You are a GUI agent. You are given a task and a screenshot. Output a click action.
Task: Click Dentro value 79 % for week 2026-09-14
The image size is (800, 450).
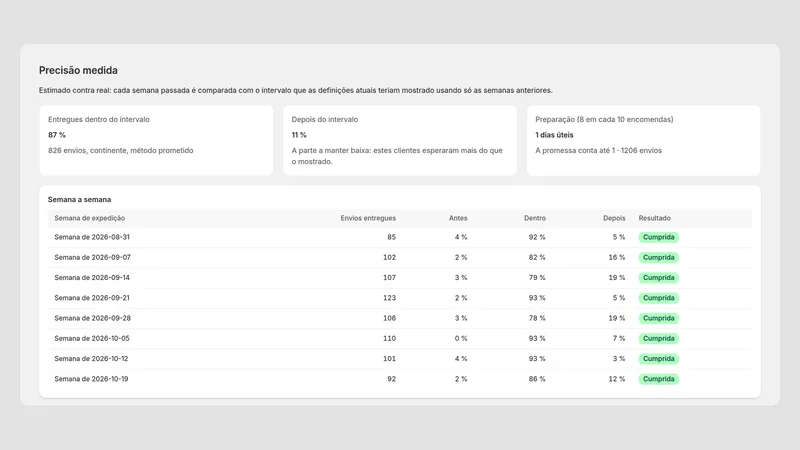(537, 278)
